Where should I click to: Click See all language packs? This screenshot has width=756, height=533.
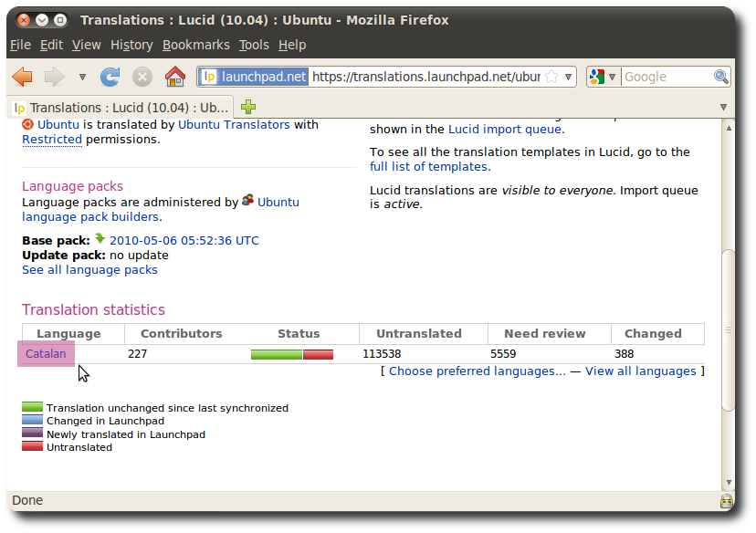click(x=89, y=270)
